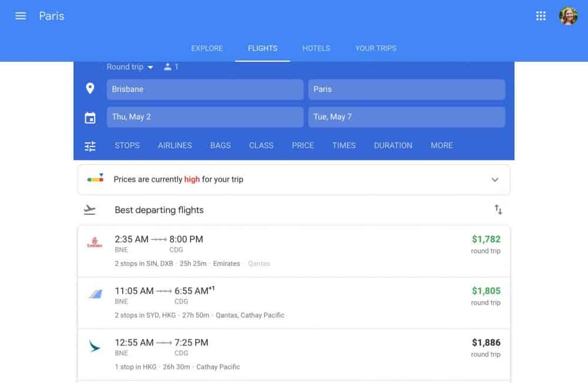Image resolution: width=588 pixels, height=383 pixels.
Task: Switch to the EXPLORE tab
Action: point(207,48)
